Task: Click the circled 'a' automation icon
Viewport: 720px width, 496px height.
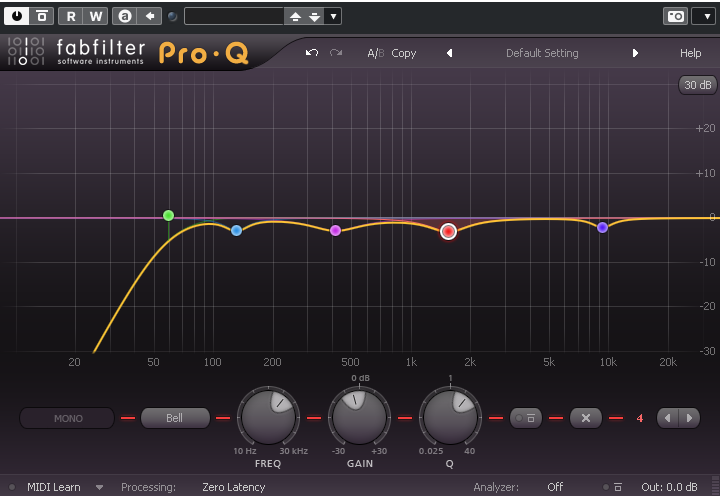Action: pyautogui.click(x=125, y=17)
